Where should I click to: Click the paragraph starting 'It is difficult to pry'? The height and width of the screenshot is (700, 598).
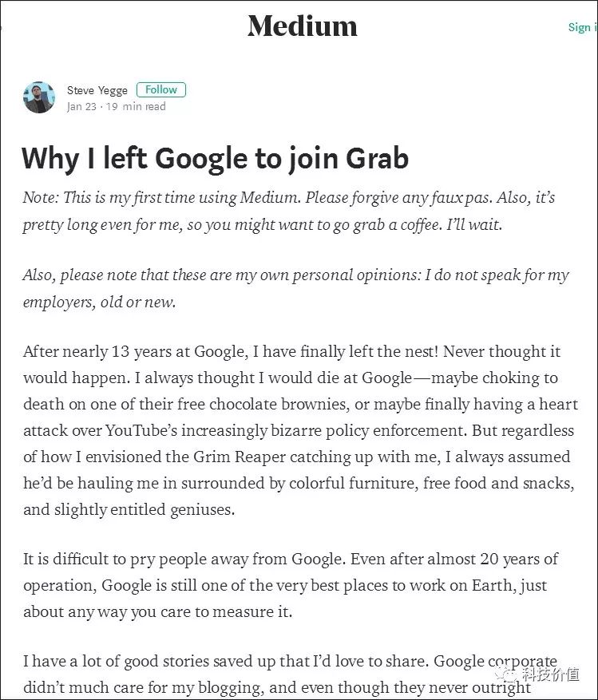click(x=291, y=585)
